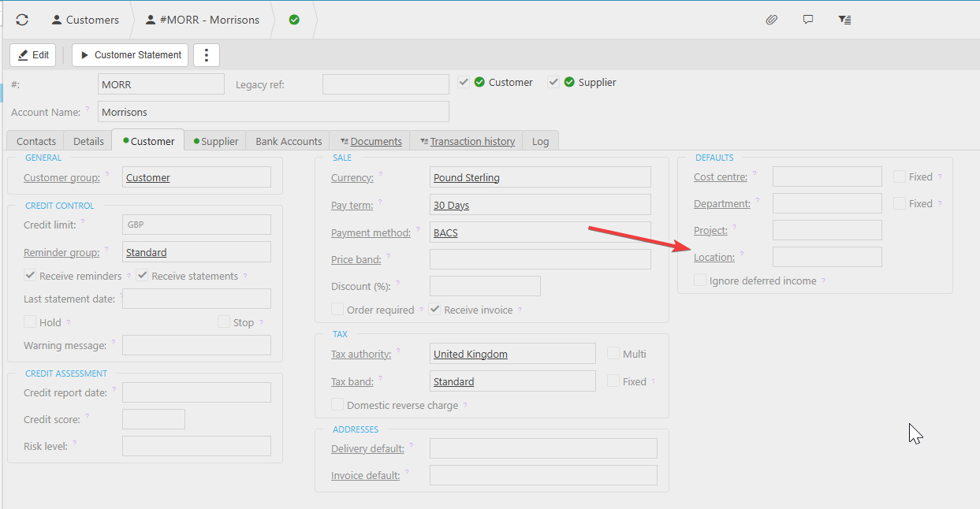The height and width of the screenshot is (509, 980).
Task: Enable the Hold checkbox
Action: coord(30,322)
